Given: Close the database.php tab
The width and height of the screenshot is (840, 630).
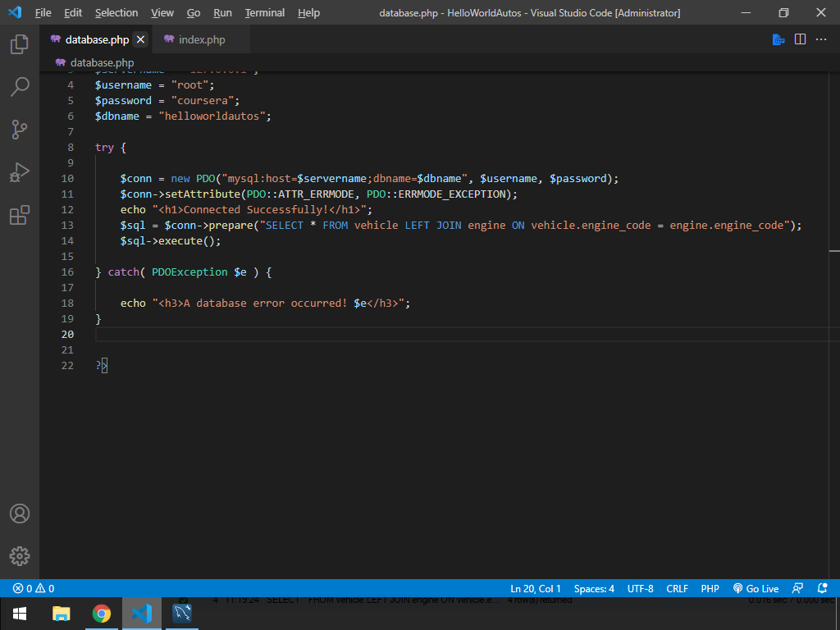Looking at the screenshot, I should [x=141, y=39].
